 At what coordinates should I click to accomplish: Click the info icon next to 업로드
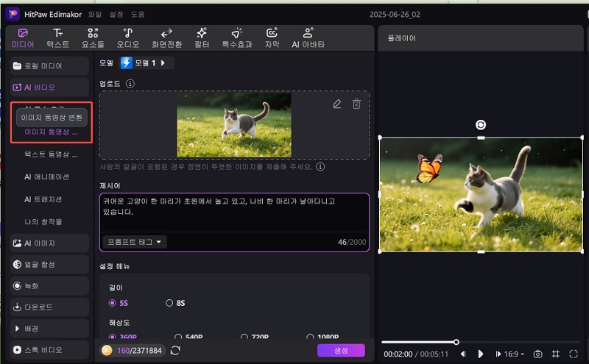(x=130, y=83)
